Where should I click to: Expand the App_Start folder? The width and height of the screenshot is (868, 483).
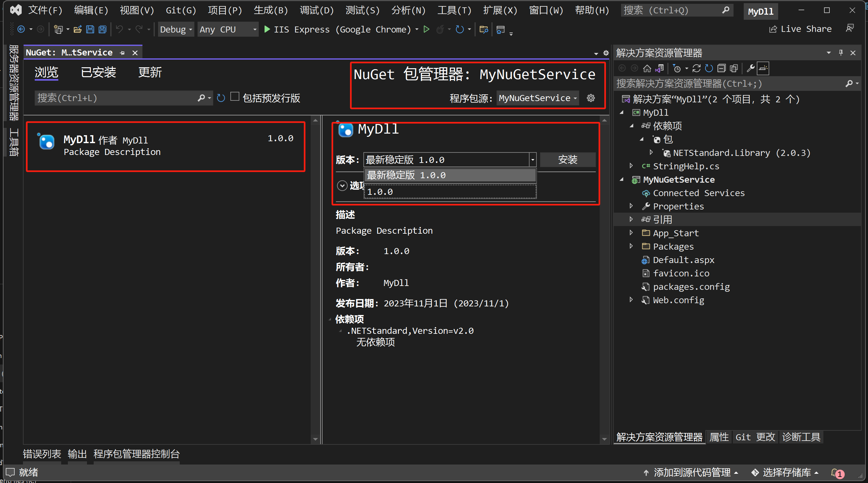(631, 232)
